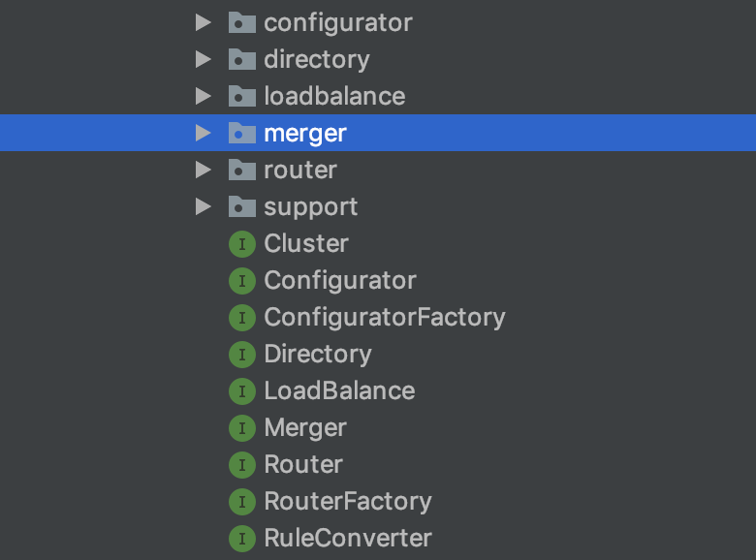The width and height of the screenshot is (756, 560).
Task: Click the Directory interface icon
Action: [x=241, y=355]
